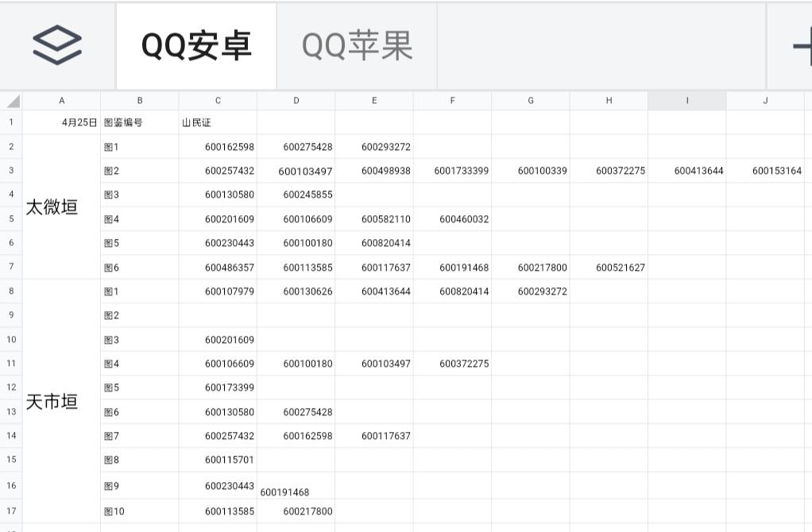The width and height of the screenshot is (812, 532).
Task: Select column H header
Action: click(x=609, y=100)
